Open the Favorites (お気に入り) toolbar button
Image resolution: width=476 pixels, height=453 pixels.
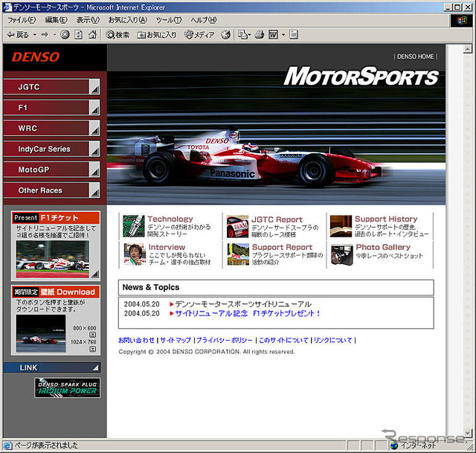[157, 35]
